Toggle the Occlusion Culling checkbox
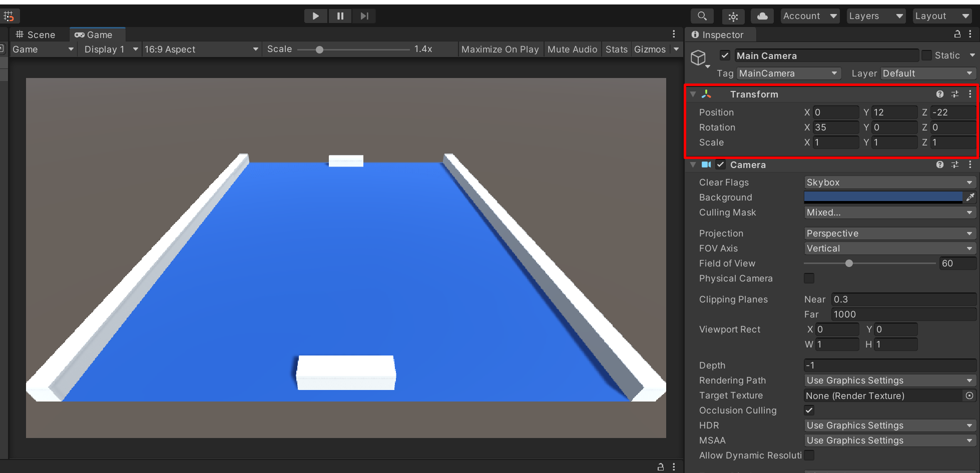Viewport: 980px width, 473px height. point(809,410)
